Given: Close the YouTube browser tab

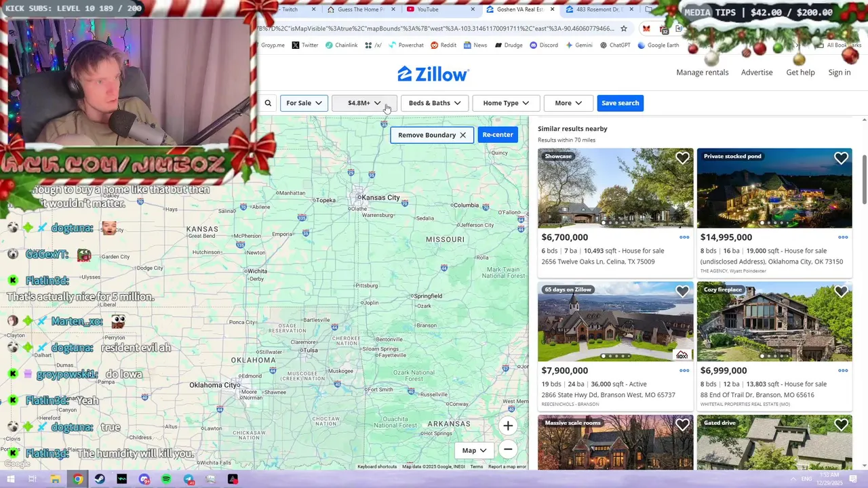Looking at the screenshot, I should pyautogui.click(x=473, y=9).
